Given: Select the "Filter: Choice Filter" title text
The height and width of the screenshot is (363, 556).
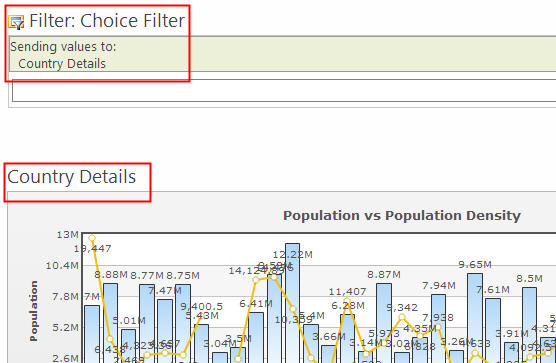Looking at the screenshot, I should click(x=107, y=21).
